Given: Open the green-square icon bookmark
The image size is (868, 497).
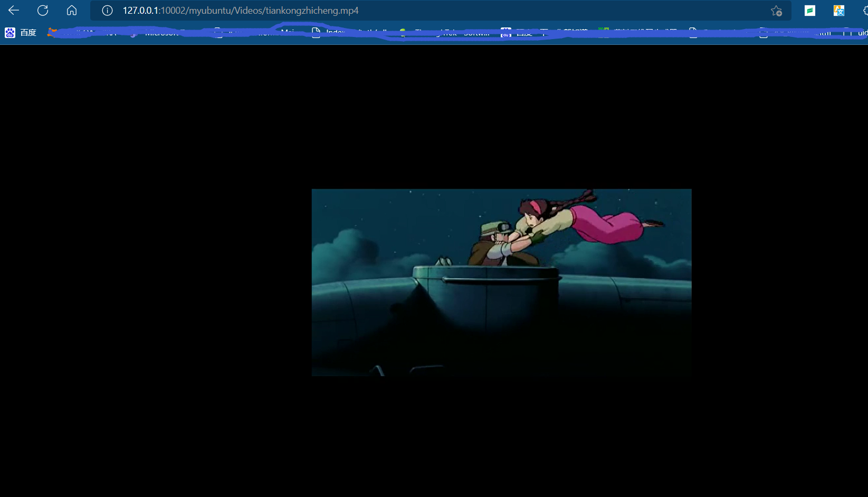Looking at the screenshot, I should point(604,32).
